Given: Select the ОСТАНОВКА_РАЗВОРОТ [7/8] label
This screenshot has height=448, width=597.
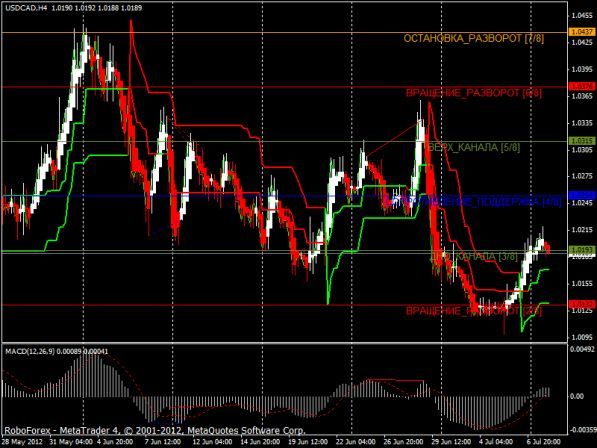Looking at the screenshot, I should coord(474,38).
